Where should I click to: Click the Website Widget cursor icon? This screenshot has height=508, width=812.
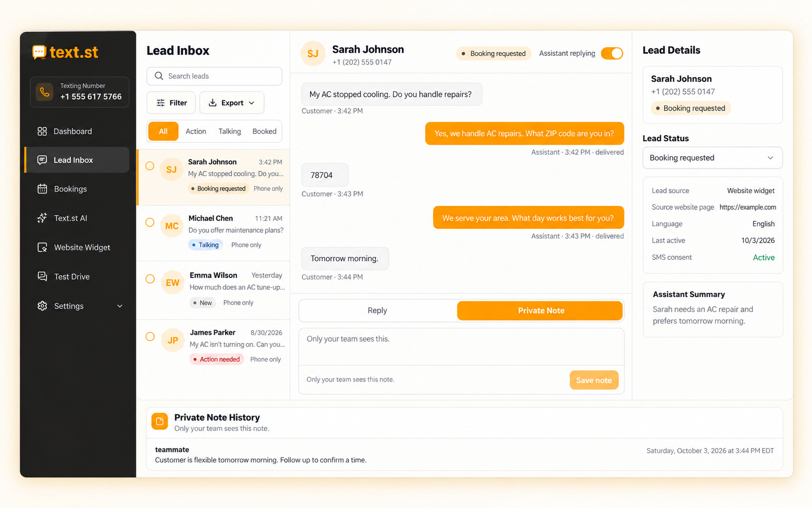pos(42,247)
